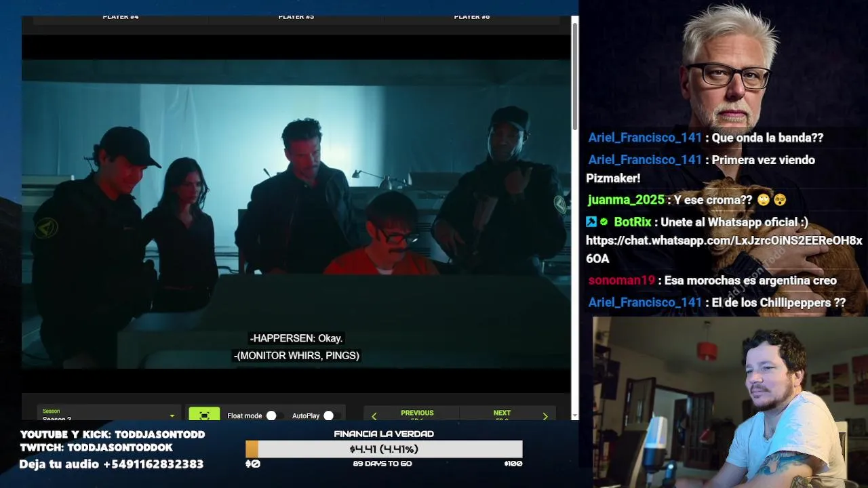Click the 'Esa morochas es argentina creo' message
The width and height of the screenshot is (868, 488).
(751, 281)
